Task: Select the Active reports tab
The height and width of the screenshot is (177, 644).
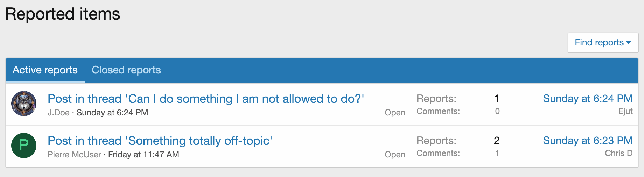Action: coord(45,70)
